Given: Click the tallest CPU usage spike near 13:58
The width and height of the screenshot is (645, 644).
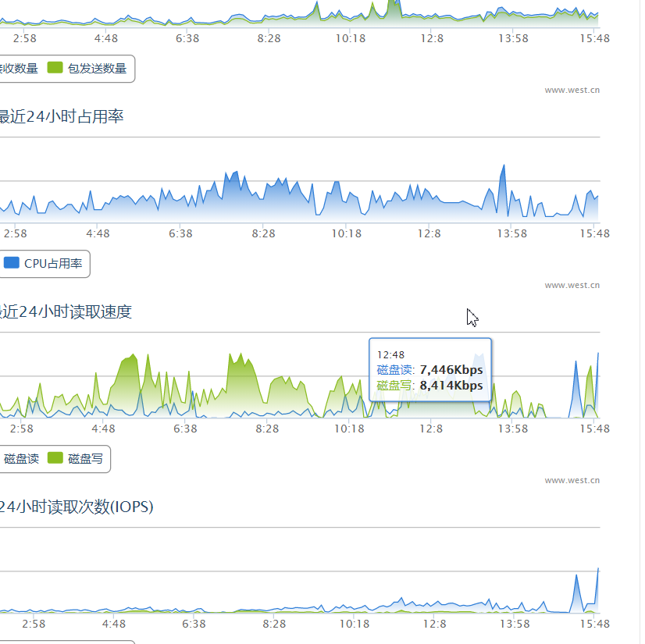Looking at the screenshot, I should 504,166.
